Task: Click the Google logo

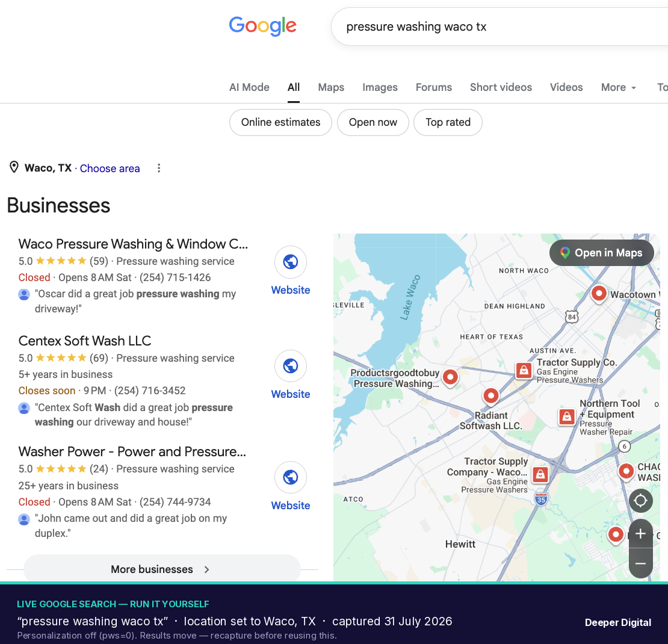Action: 262,26
